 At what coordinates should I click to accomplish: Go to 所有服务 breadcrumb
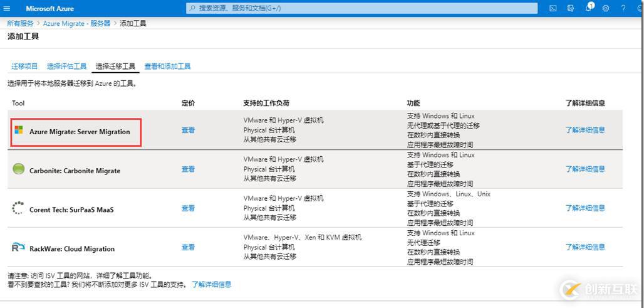[21, 23]
